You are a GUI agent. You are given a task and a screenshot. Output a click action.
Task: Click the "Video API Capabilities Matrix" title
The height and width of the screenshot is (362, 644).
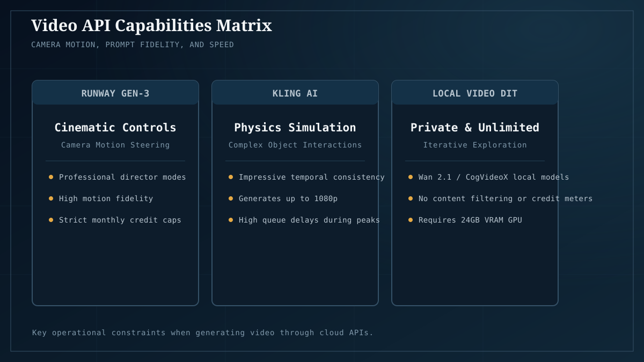point(151,25)
